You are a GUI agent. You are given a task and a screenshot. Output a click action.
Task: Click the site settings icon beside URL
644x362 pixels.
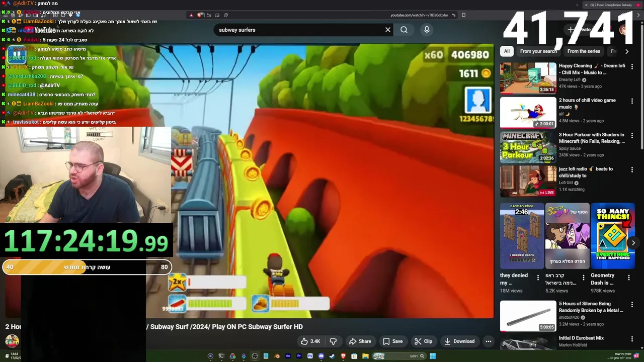(x=453, y=15)
